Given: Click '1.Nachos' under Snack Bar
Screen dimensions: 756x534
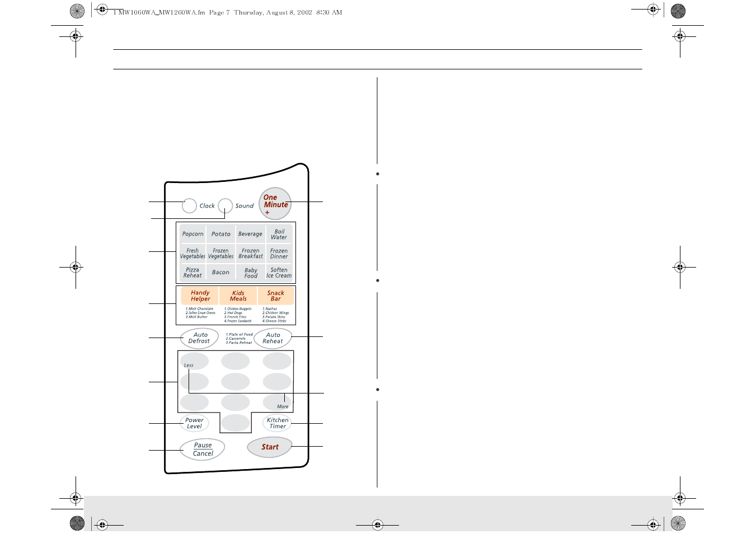Looking at the screenshot, I should (270, 309).
